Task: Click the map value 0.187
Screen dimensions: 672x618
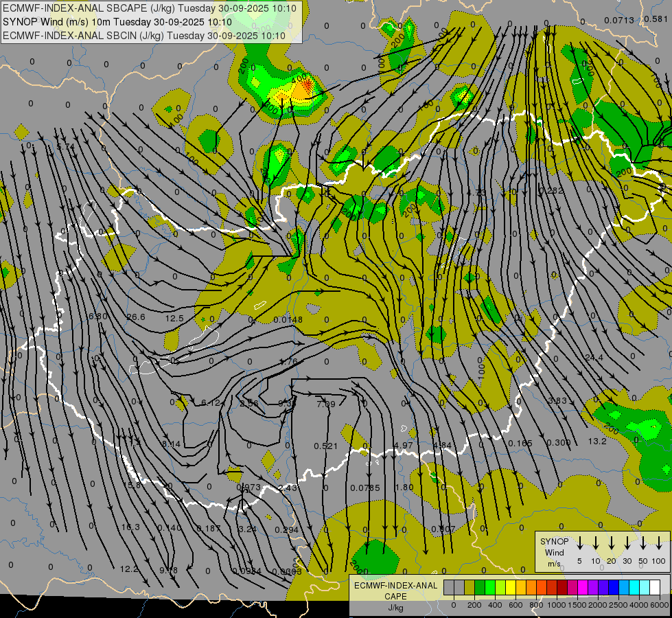Action: (x=209, y=528)
